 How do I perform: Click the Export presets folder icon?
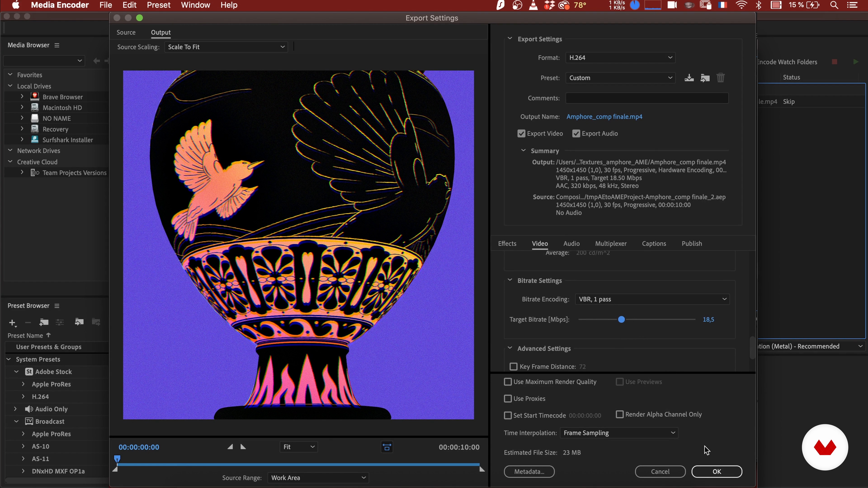coord(96,322)
